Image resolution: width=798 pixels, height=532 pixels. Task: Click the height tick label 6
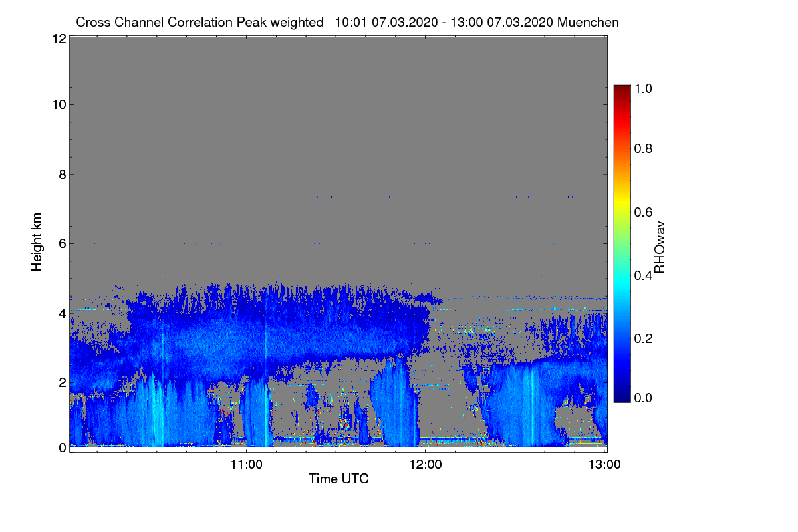point(61,243)
